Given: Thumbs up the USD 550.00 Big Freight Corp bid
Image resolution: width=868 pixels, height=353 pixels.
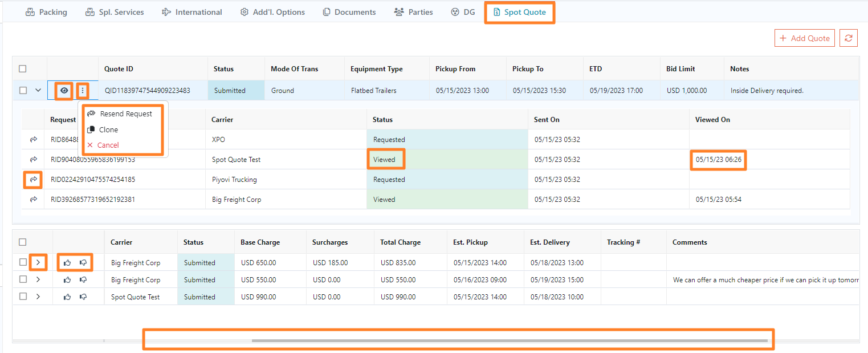Looking at the screenshot, I should 67,280.
